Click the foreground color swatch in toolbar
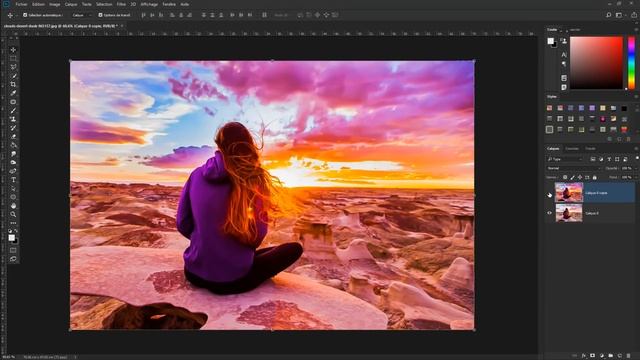This screenshot has height=360, width=640. pyautogui.click(x=11, y=238)
